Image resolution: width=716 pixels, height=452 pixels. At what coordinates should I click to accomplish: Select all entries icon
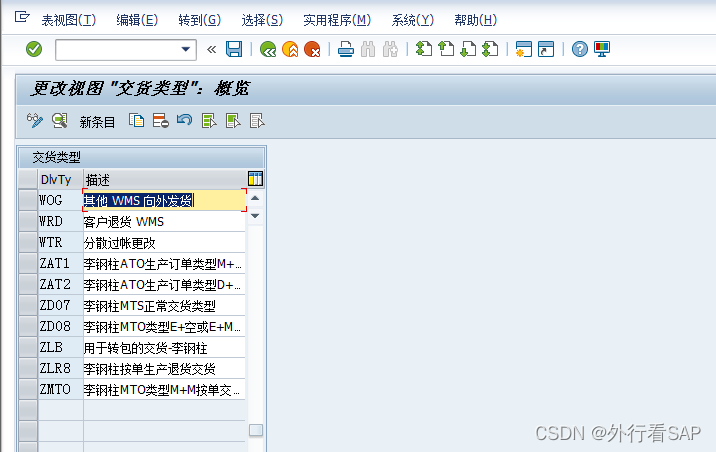(209, 121)
